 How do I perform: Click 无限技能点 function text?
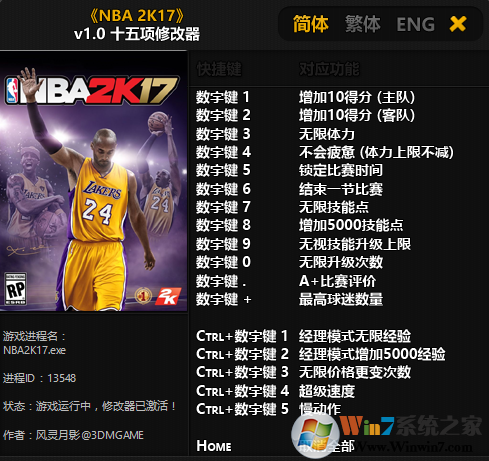pyautogui.click(x=334, y=207)
